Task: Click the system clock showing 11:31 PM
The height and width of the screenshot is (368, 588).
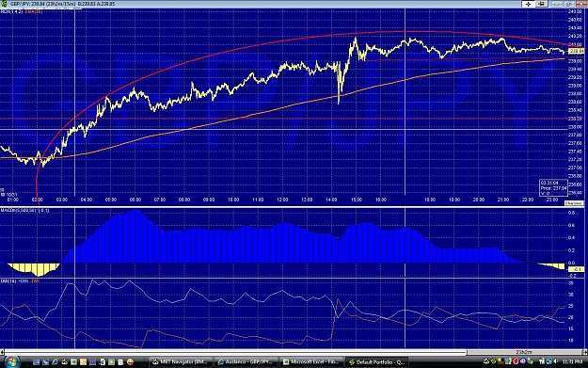Action: [572, 361]
